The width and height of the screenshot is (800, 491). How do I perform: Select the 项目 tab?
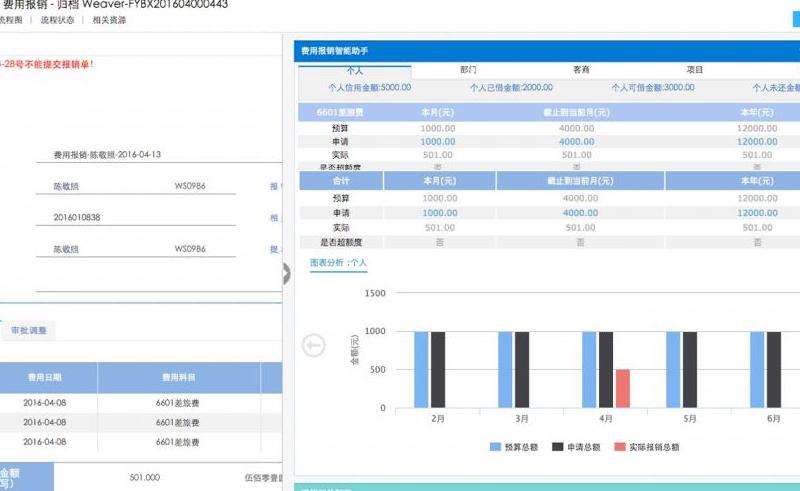coord(694,71)
